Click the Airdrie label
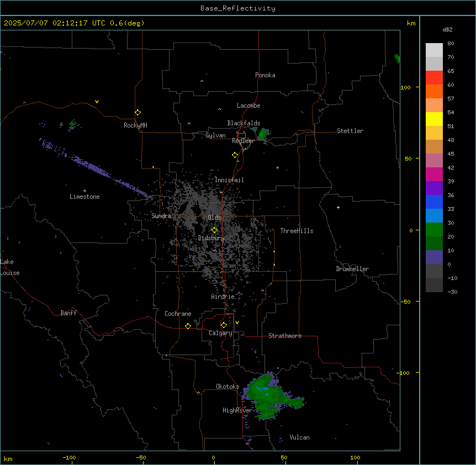 point(223,297)
